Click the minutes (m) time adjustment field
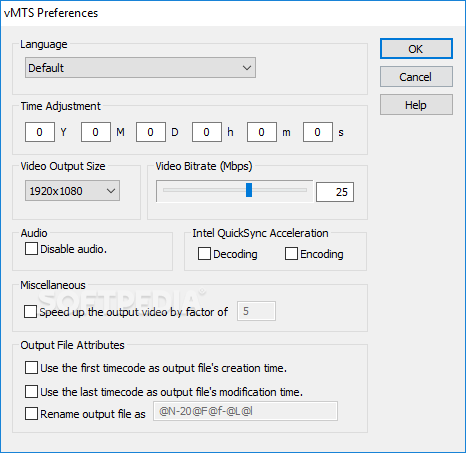The width and height of the screenshot is (466, 453). pos(262,132)
